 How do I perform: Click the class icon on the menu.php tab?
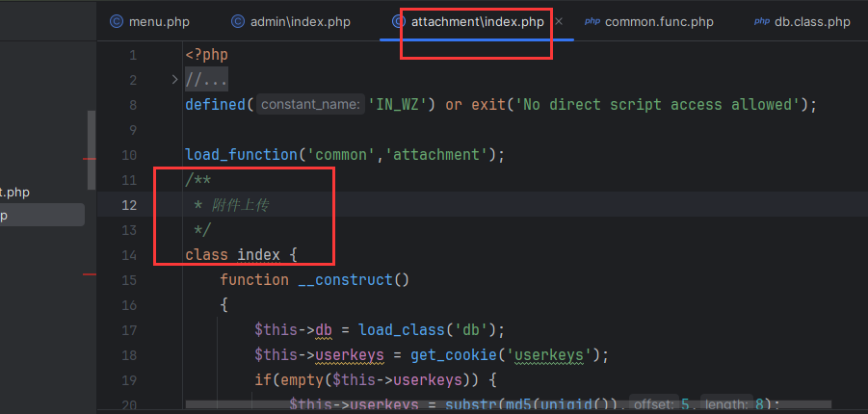tap(117, 21)
